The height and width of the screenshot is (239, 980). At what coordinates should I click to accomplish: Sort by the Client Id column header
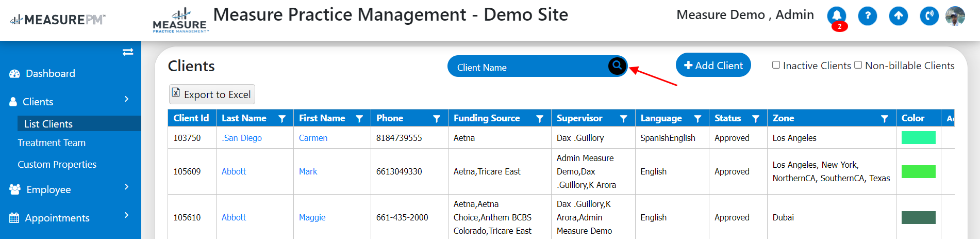[x=191, y=118]
